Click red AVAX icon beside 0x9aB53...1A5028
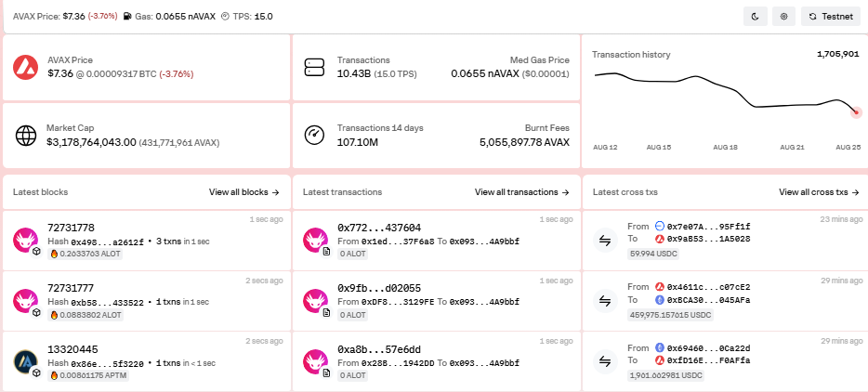The width and height of the screenshot is (868, 392). (659, 239)
